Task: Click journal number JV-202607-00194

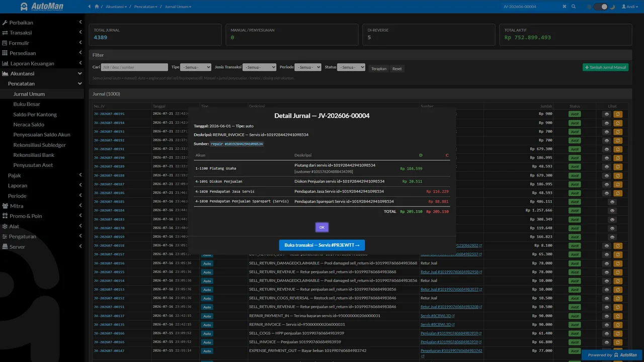Action: [x=109, y=123]
